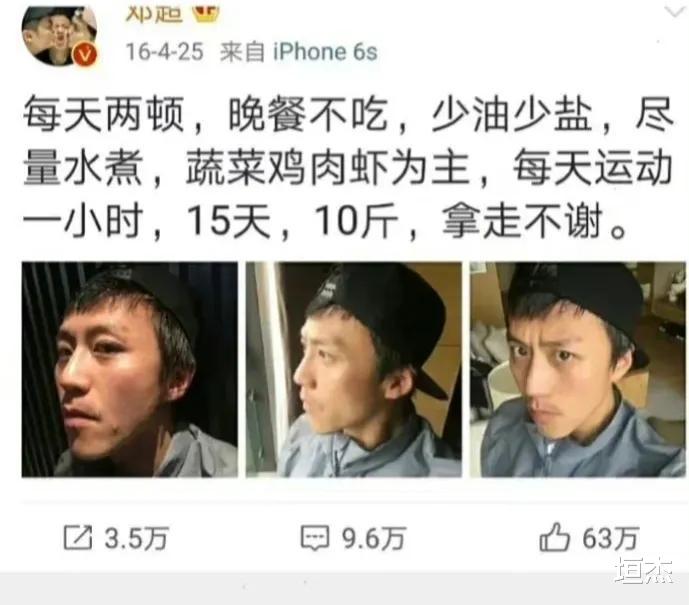
Task: Click the white watermark text at the bottom right
Action: [x=644, y=570]
